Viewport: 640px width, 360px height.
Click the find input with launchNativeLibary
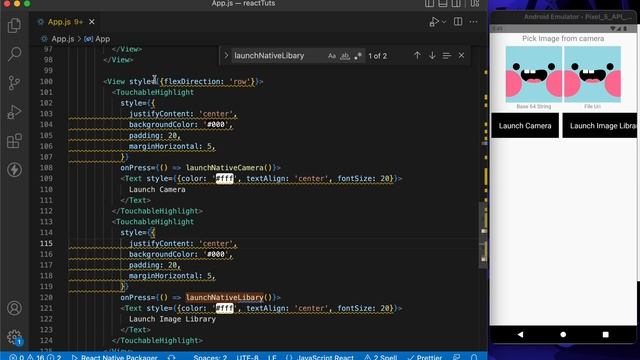pyautogui.click(x=280, y=56)
